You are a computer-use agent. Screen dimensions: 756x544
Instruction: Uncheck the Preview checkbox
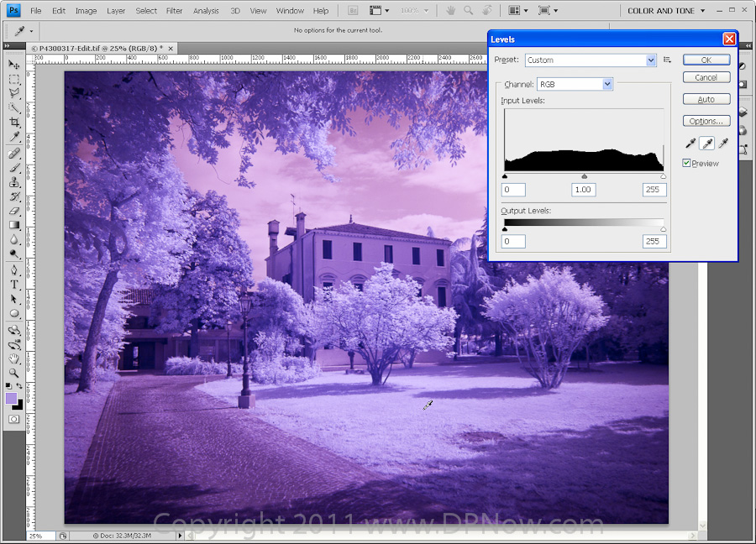(x=686, y=163)
